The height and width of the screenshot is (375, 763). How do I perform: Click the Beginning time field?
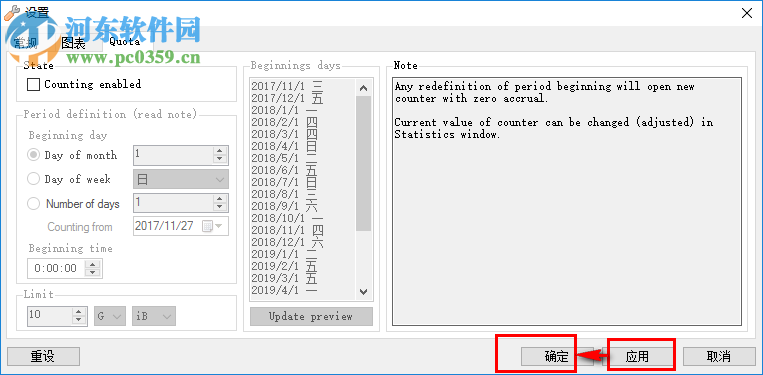[x=56, y=268]
